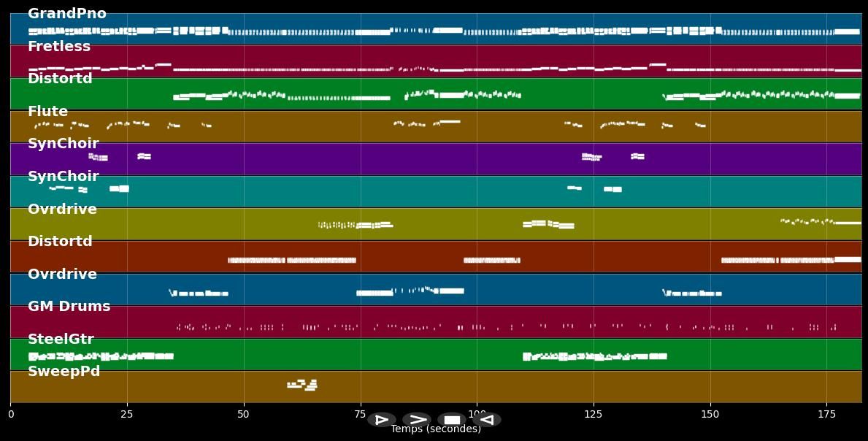Click the SynChoir label on purple track
Image resolution: width=868 pixels, height=441 pixels.
pyautogui.click(x=63, y=144)
